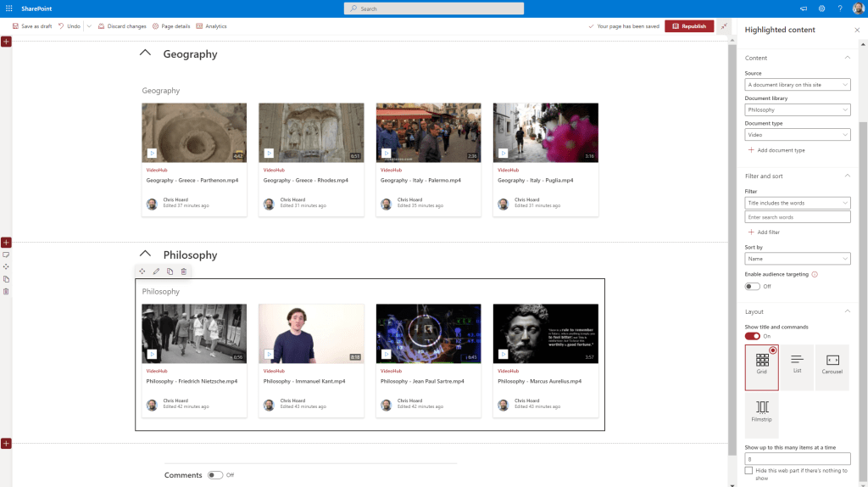Viewport: 868px width, 487px height.
Task: Turn on audience targeting toggle
Action: click(x=753, y=287)
